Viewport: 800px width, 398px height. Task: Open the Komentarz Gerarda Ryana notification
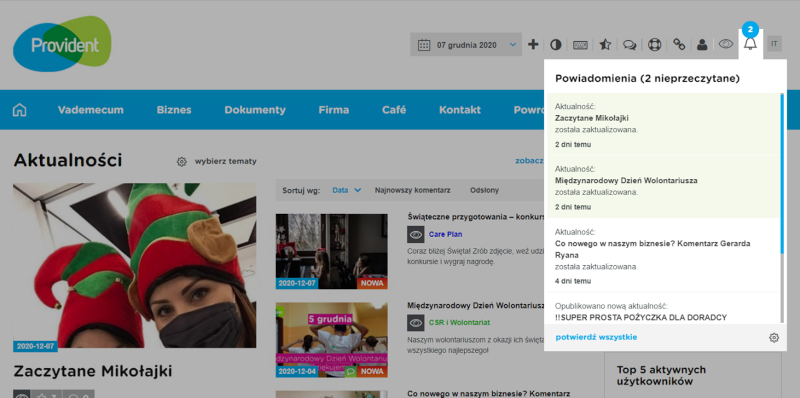pos(662,256)
